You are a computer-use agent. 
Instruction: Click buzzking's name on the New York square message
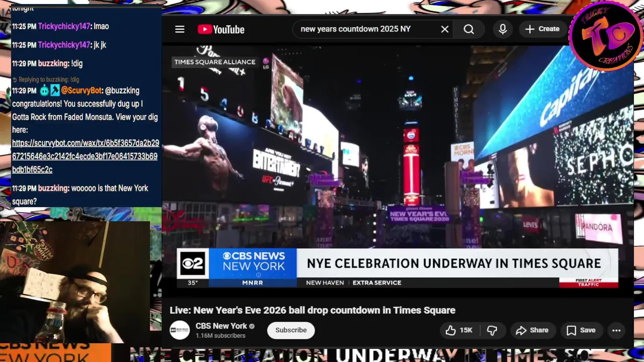(53, 188)
